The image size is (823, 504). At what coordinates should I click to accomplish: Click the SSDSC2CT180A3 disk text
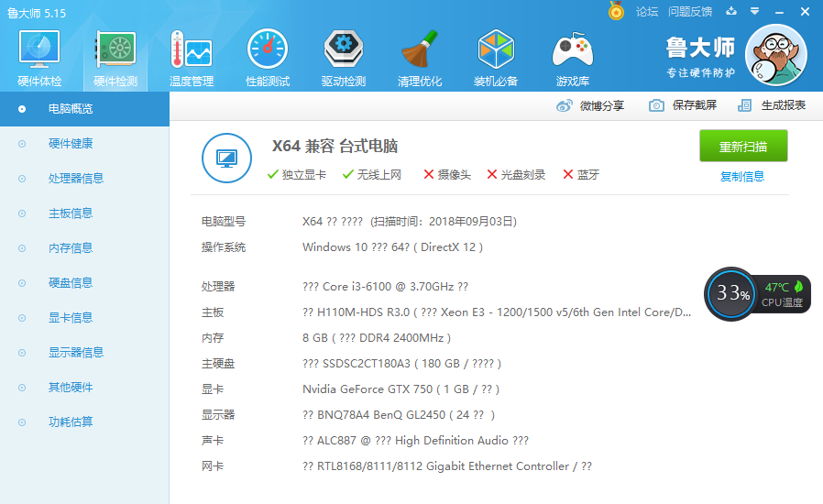pos(401,364)
